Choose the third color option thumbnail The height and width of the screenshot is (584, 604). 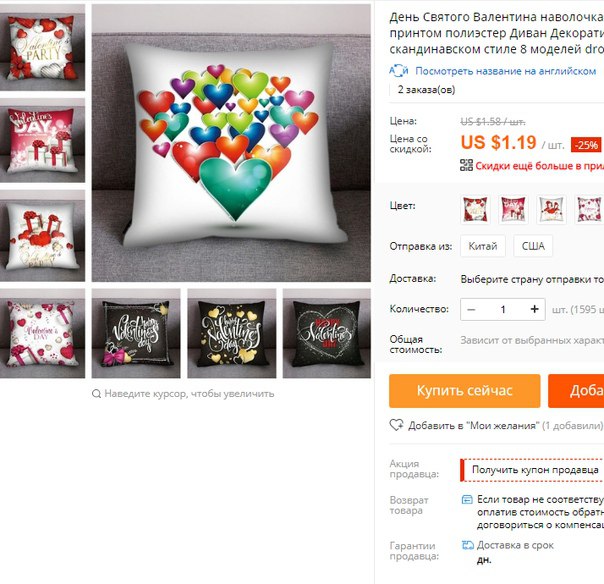click(551, 209)
